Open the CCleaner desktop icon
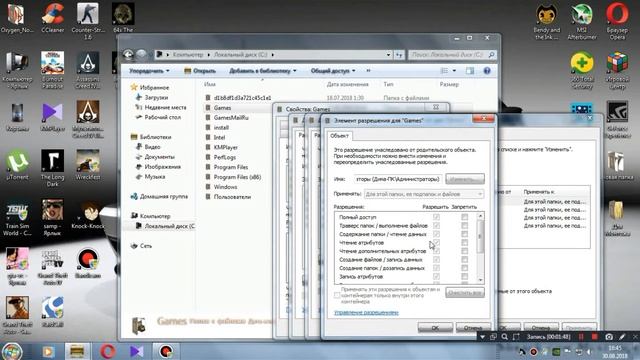640x360 pixels. coord(52,18)
